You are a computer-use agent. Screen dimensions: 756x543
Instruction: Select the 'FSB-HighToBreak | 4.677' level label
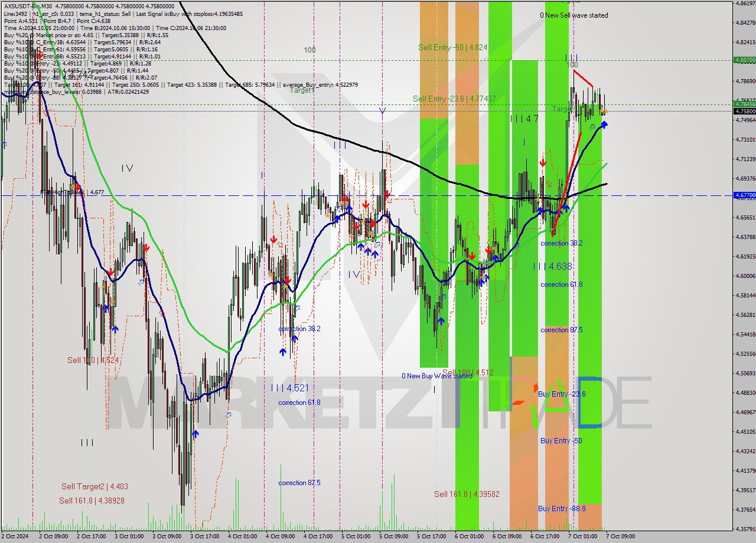[x=72, y=192]
